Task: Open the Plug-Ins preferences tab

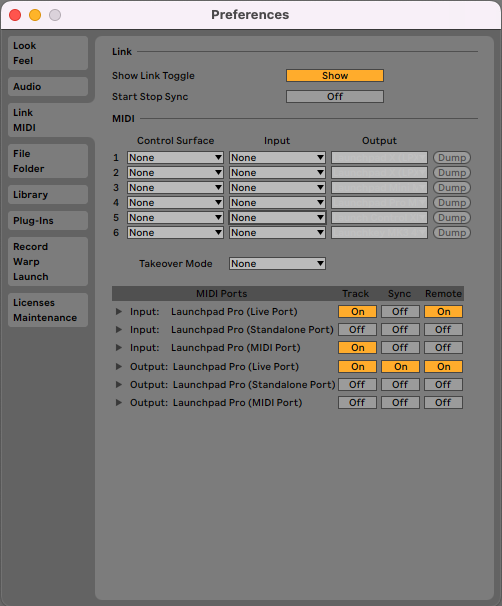Action: point(48,221)
